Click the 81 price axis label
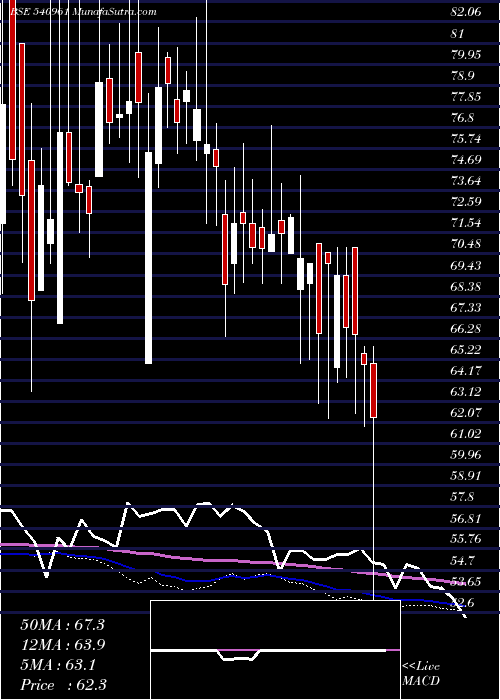This screenshot has height=700, width=500. point(458,33)
